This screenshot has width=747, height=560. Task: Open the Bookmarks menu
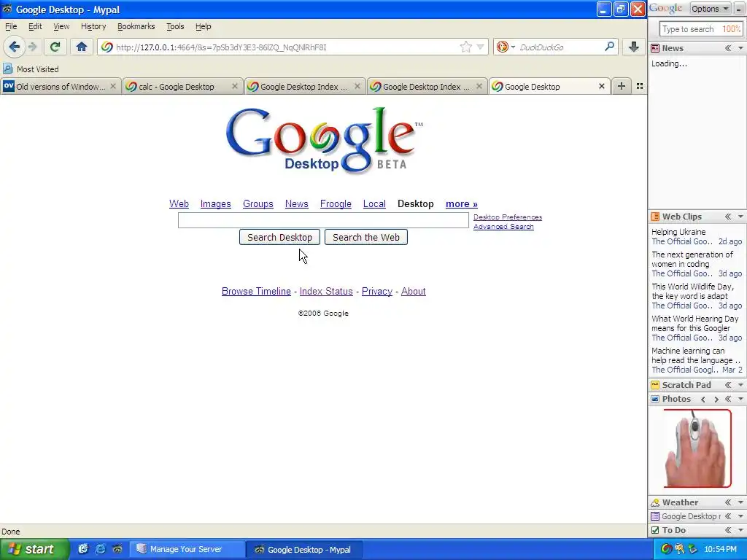[136, 26]
